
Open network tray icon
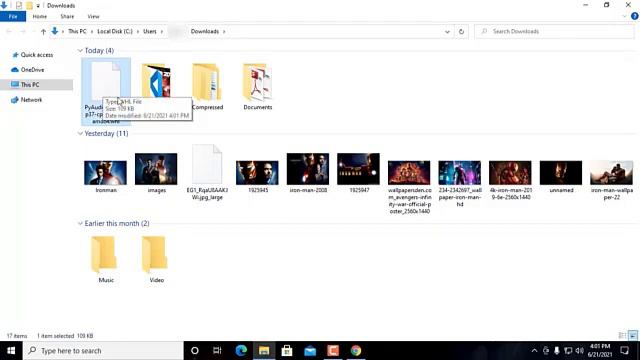tap(568, 351)
